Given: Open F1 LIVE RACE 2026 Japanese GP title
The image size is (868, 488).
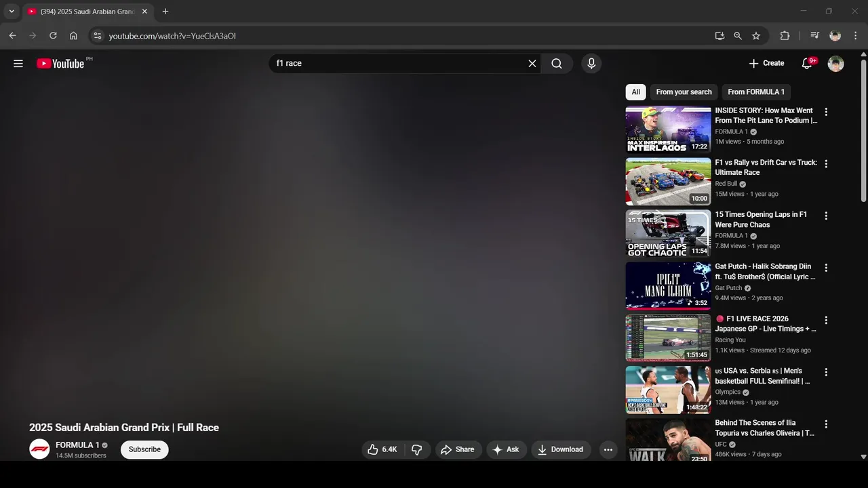Looking at the screenshot, I should tap(765, 324).
